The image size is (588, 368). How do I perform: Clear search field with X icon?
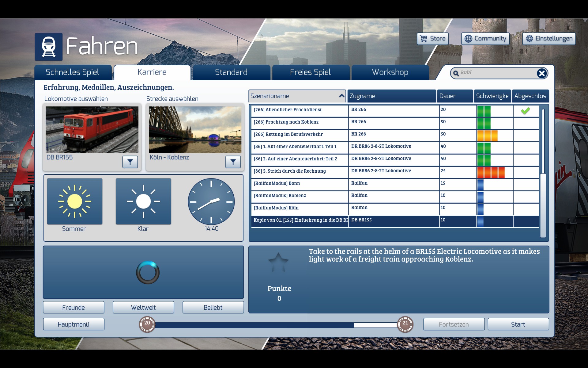pyautogui.click(x=541, y=73)
